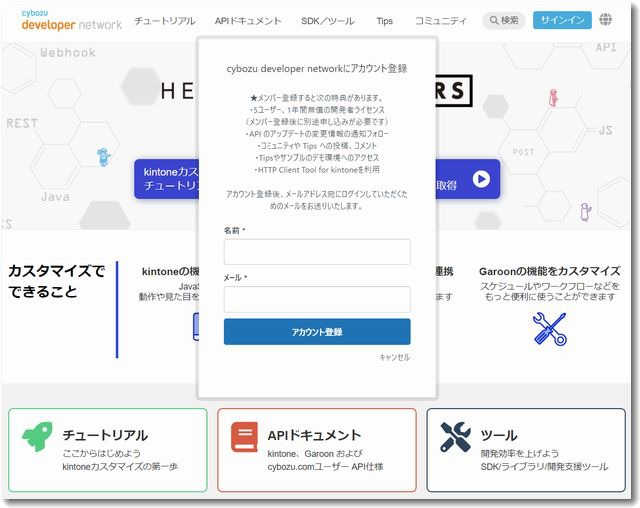Click the サインイン sign-in button
The image size is (640, 508).
(x=562, y=20)
